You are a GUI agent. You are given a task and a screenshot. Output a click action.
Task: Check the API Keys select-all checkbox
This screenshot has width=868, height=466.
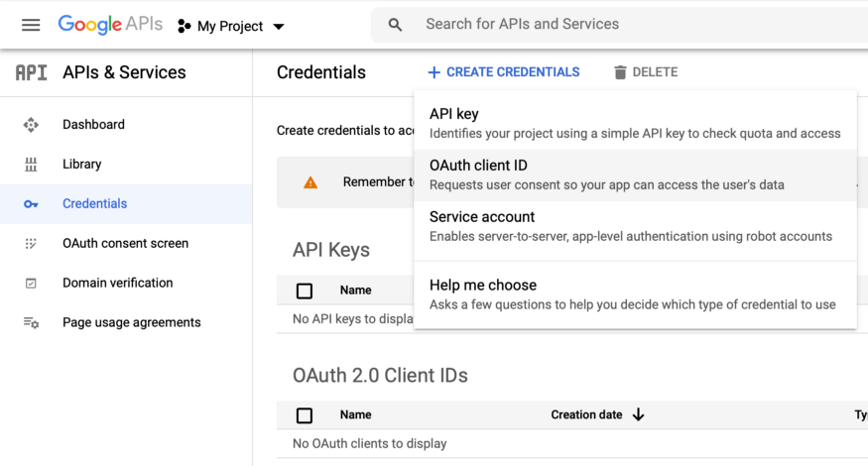click(305, 291)
